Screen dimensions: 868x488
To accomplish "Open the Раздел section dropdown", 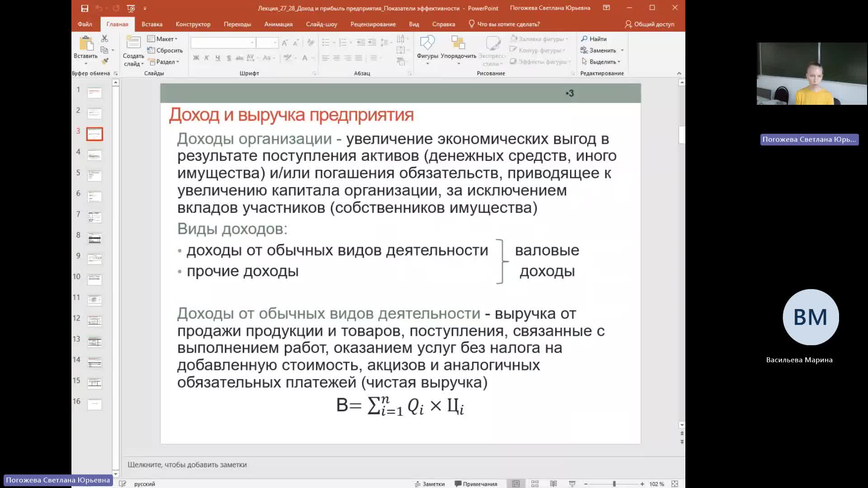I will [x=164, y=61].
